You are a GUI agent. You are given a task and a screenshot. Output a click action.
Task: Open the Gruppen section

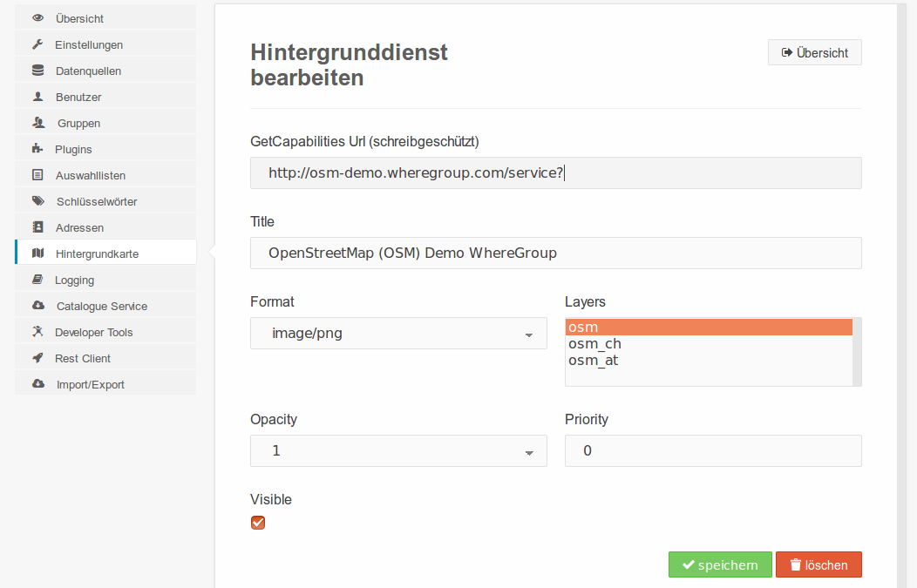click(105, 123)
